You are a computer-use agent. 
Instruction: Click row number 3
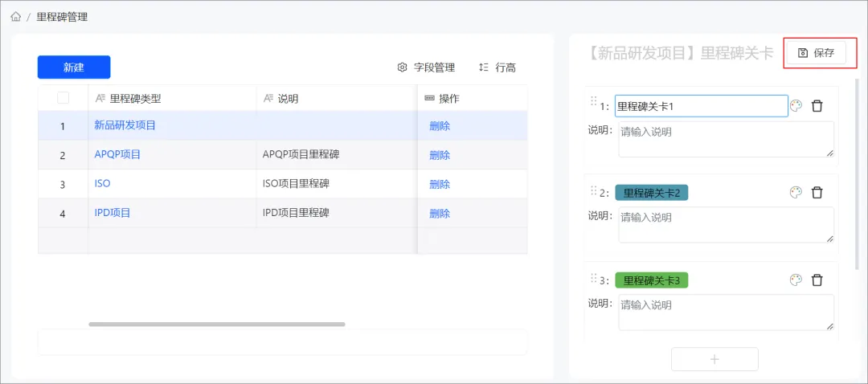pyautogui.click(x=63, y=184)
